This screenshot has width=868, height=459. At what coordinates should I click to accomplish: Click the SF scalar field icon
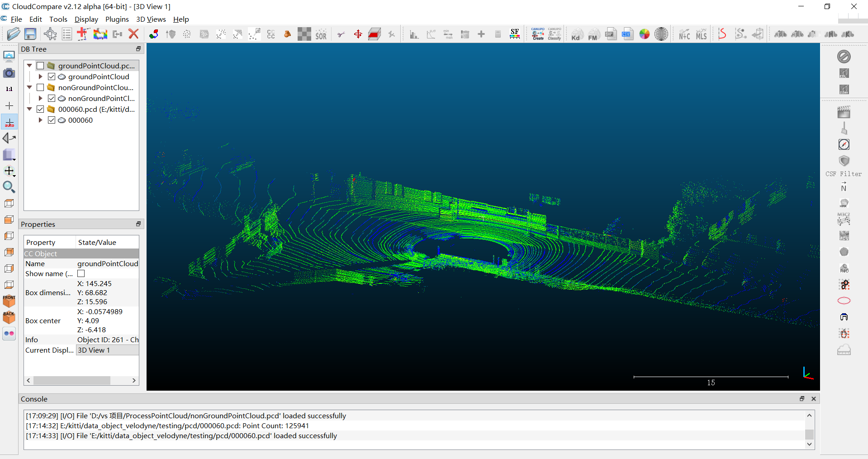(x=515, y=34)
